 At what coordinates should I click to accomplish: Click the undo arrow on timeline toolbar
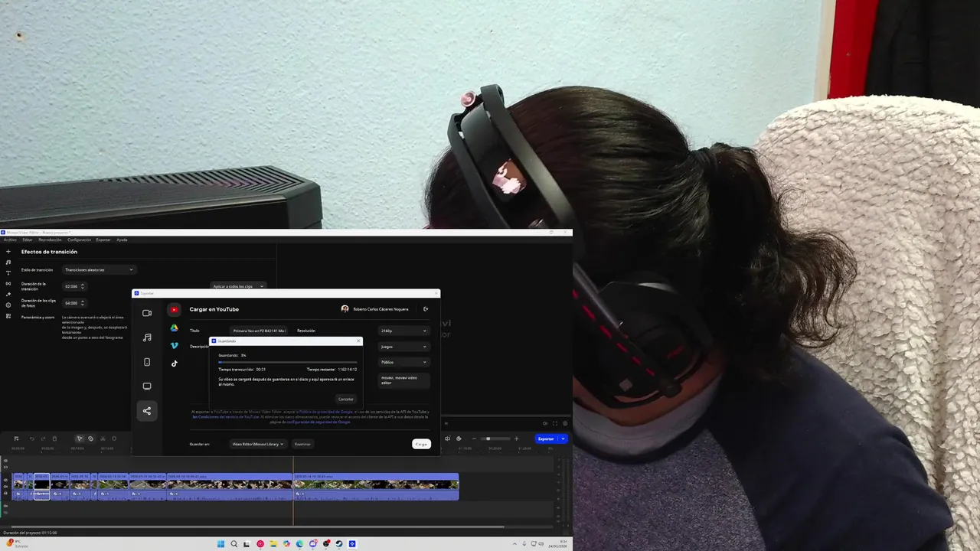pos(31,439)
